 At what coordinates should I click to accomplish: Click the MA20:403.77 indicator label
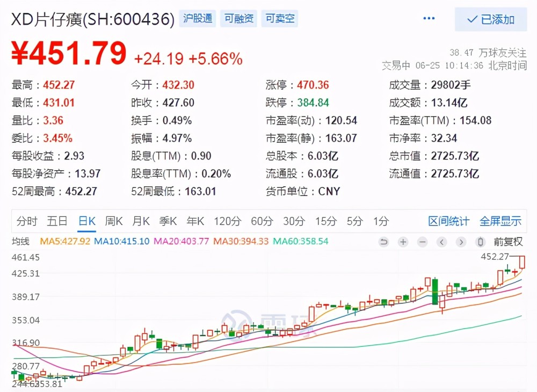coord(181,241)
